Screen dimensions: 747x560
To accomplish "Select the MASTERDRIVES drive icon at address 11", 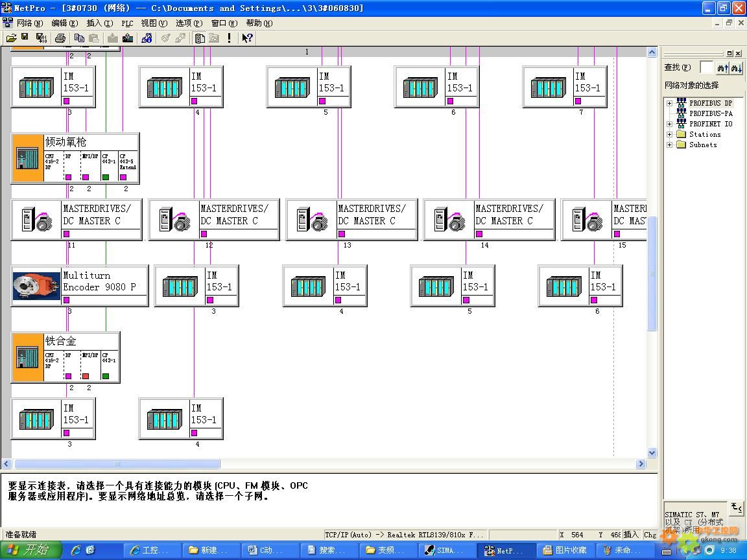I will click(x=37, y=220).
